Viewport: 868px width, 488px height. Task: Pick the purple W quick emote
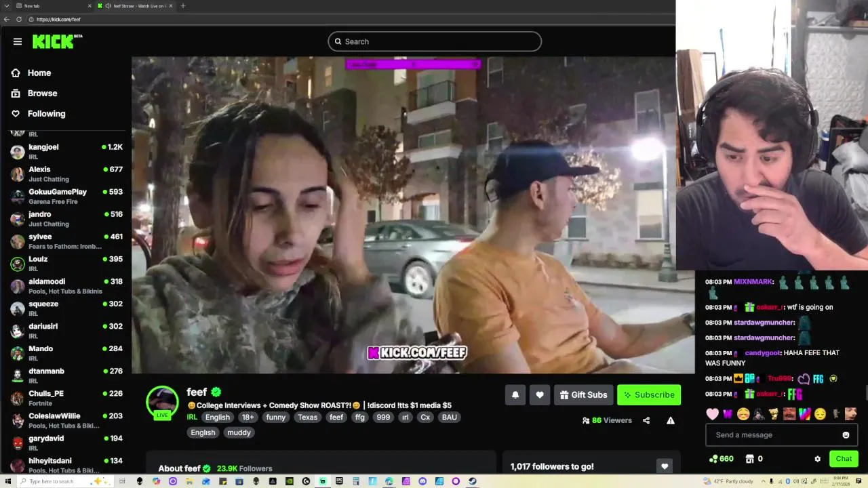tap(728, 413)
